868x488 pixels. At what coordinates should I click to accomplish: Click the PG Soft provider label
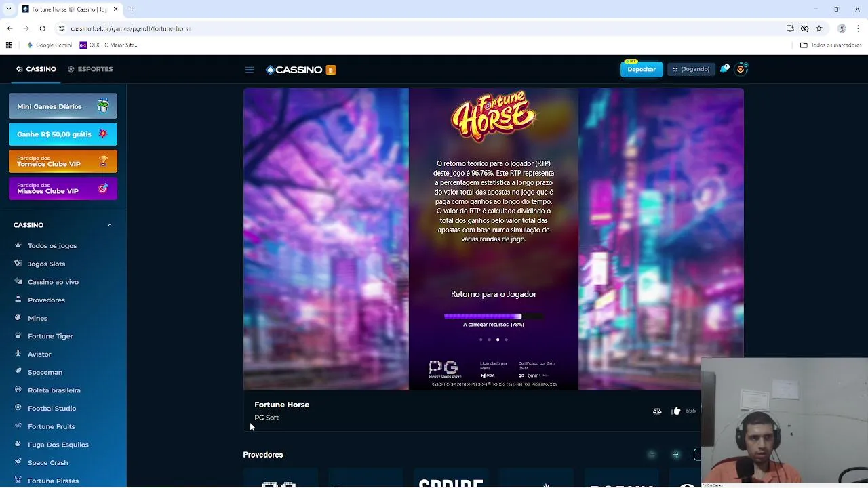coord(267,418)
